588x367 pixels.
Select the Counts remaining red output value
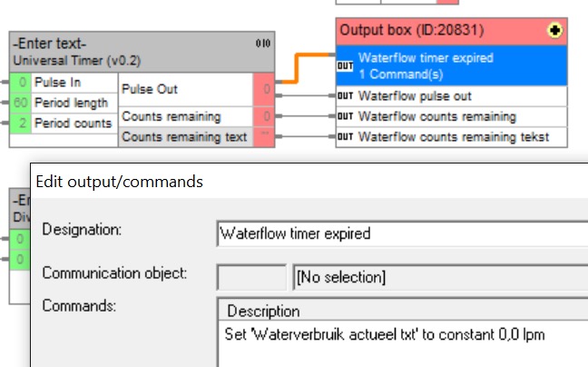[263, 116]
